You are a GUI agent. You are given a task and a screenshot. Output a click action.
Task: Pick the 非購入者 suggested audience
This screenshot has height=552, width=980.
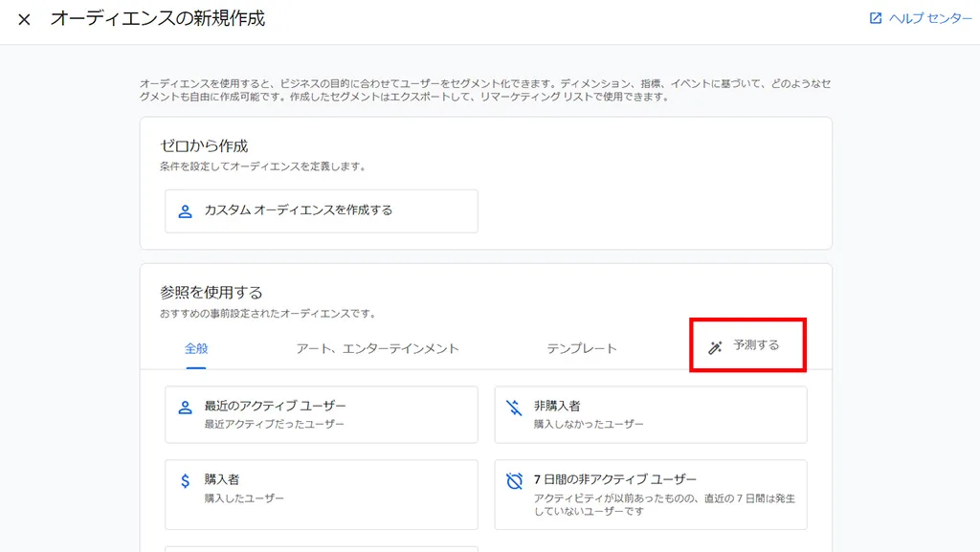[x=650, y=414]
